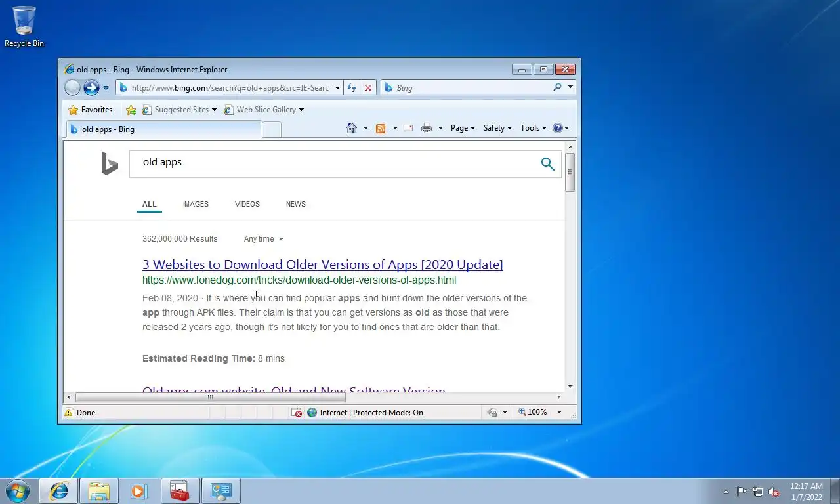
Task: Open the Safety menu
Action: 497,128
